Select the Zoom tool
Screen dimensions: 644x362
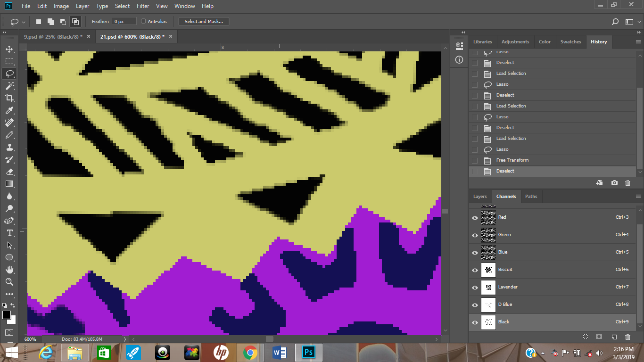(9, 282)
